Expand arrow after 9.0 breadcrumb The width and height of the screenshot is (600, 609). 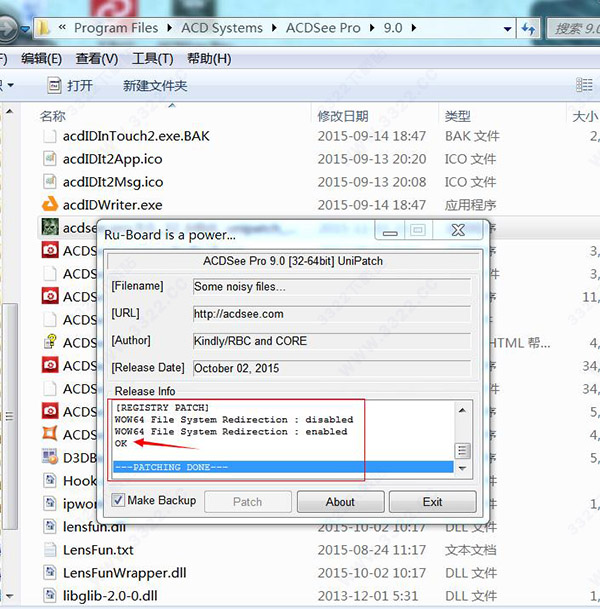(x=414, y=28)
